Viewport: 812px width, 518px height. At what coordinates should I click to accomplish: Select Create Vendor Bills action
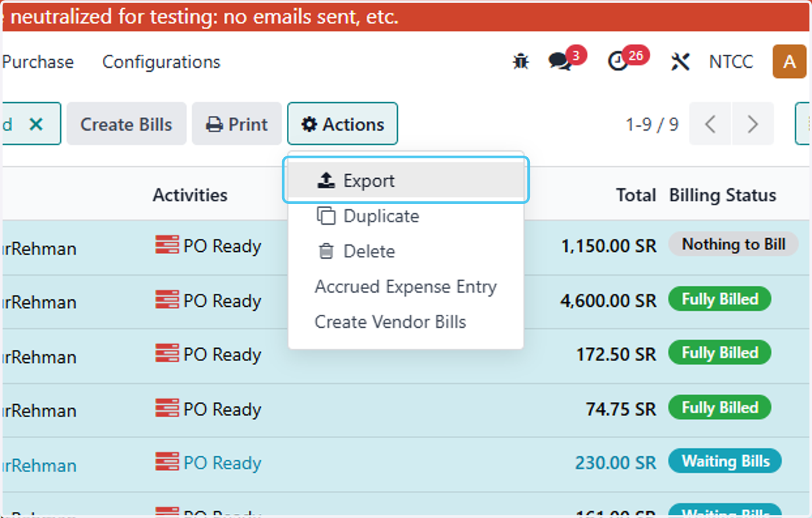coord(406,322)
